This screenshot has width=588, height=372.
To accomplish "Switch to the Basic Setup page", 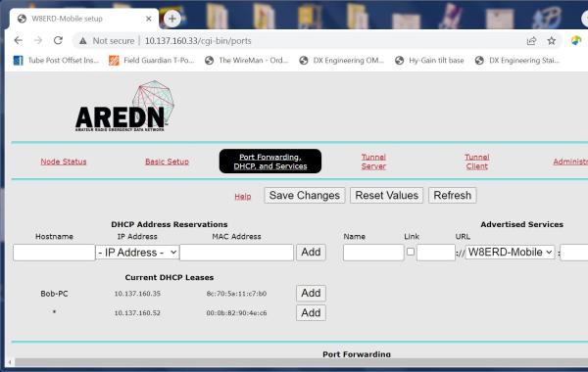I will [167, 162].
